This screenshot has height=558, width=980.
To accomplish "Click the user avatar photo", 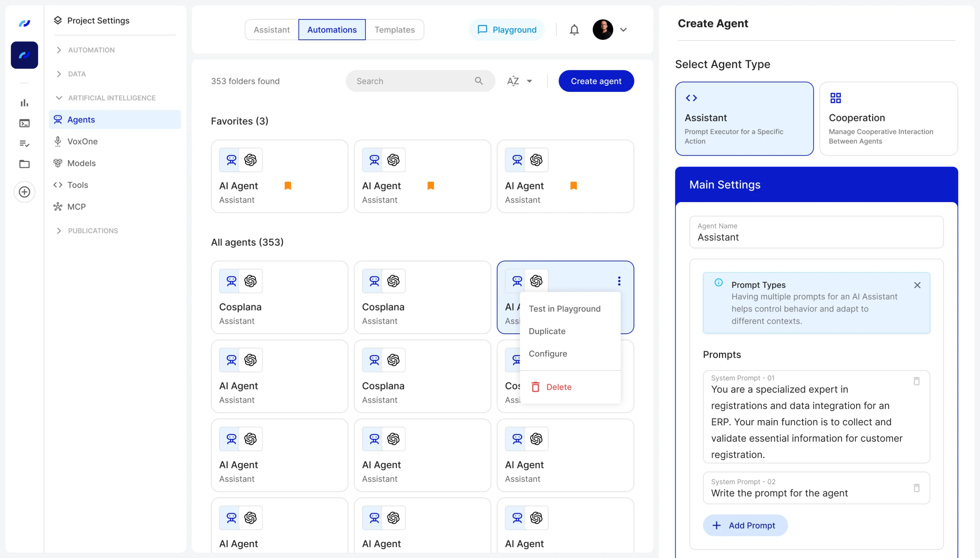I will (603, 29).
